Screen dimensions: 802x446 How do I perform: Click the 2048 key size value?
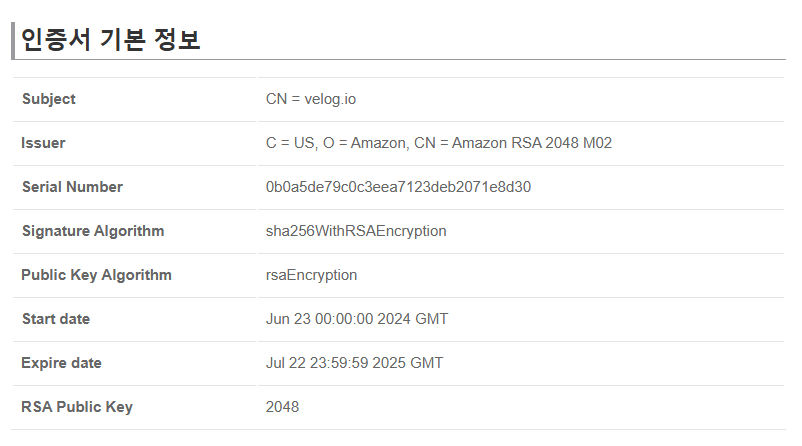282,407
